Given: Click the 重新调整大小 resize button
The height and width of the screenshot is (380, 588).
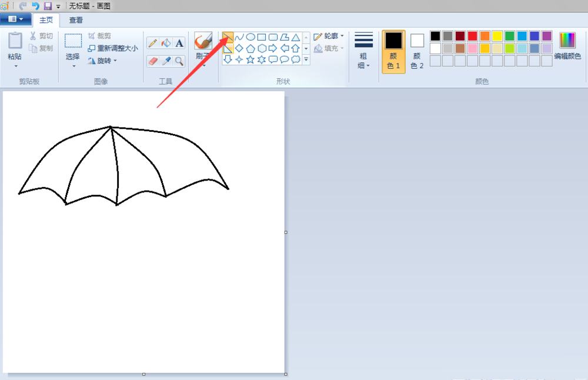Looking at the screenshot, I should point(113,48).
